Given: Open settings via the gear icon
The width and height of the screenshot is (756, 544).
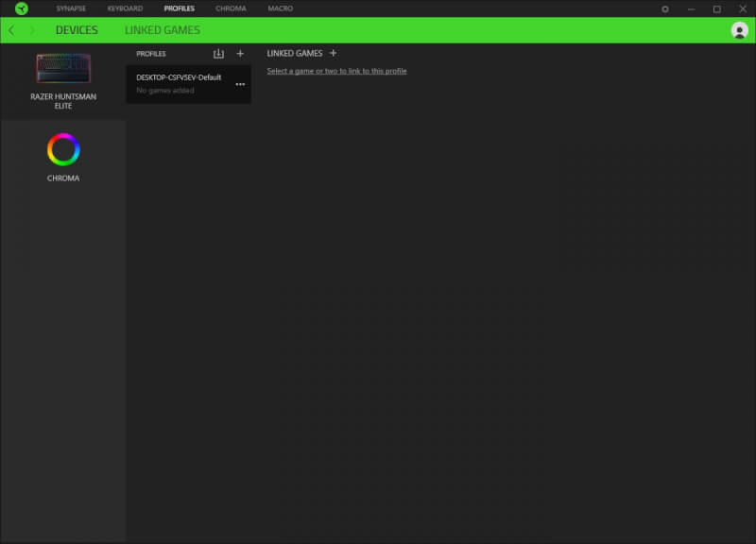Looking at the screenshot, I should (665, 8).
